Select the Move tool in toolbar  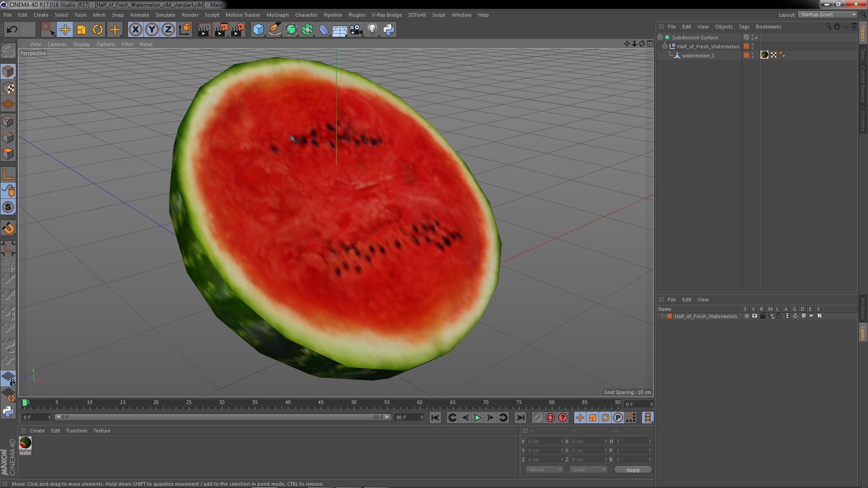pos(65,30)
